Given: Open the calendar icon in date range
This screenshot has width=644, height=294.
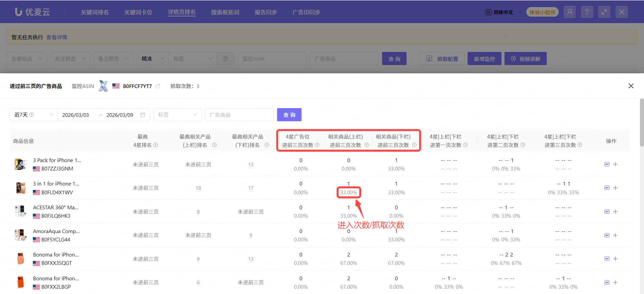Looking at the screenshot, I should click(143, 115).
